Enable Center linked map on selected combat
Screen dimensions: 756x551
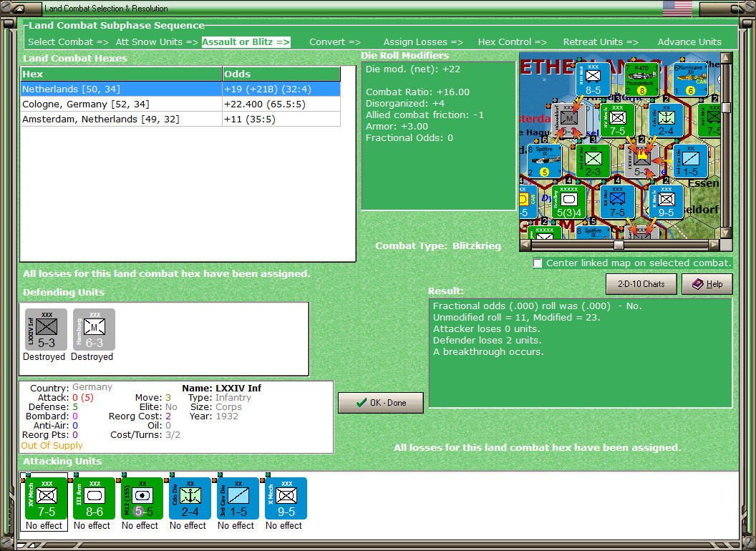click(x=538, y=263)
